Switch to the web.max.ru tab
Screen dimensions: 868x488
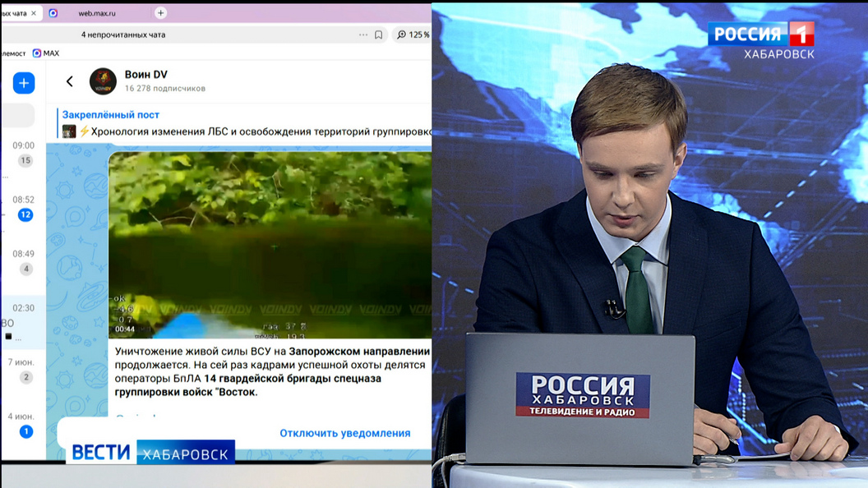[97, 12]
